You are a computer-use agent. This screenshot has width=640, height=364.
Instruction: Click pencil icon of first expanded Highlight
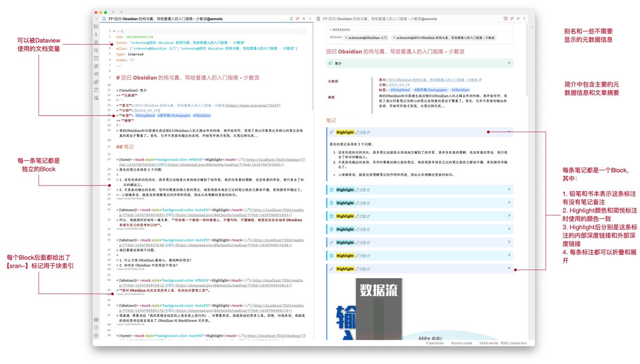331,132
